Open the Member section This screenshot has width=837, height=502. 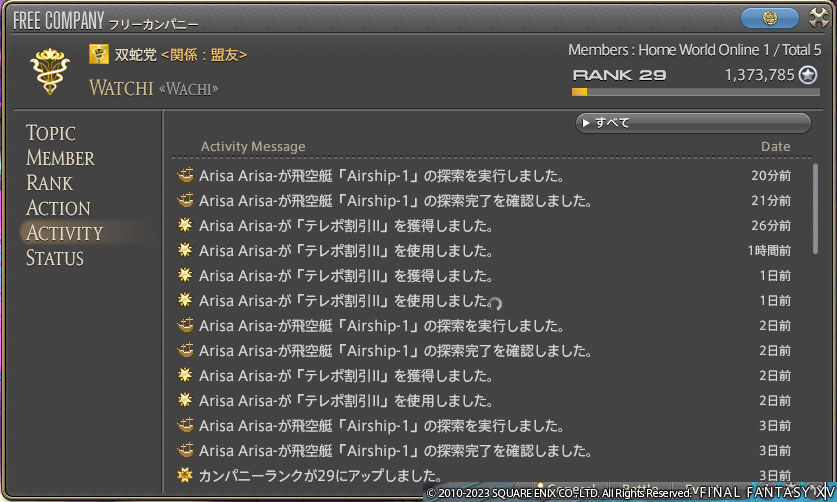click(60, 158)
